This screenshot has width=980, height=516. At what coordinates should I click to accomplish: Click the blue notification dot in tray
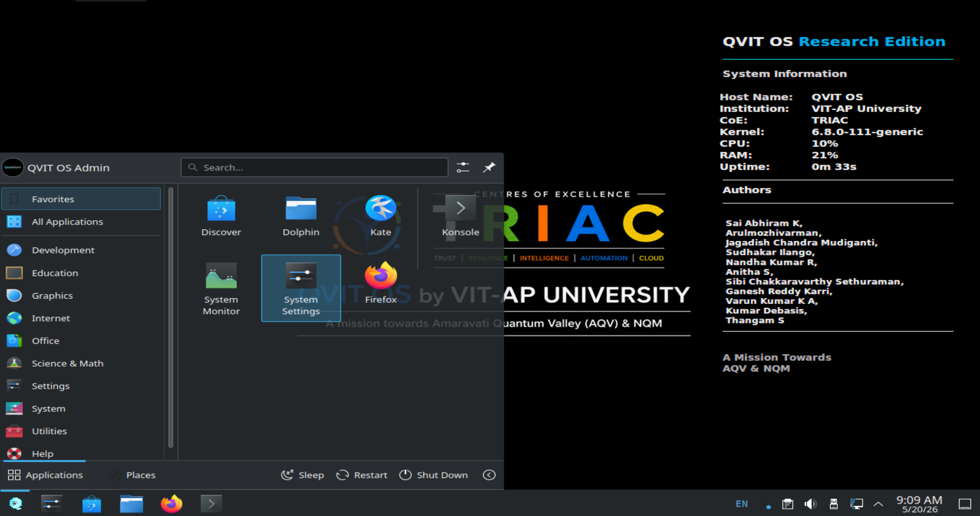(768, 506)
